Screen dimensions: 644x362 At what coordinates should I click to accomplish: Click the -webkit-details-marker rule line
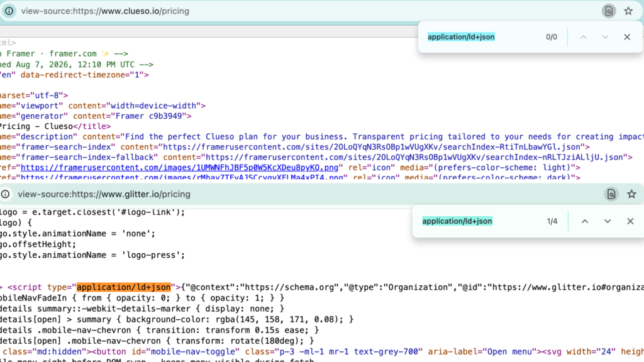pyautogui.click(x=142, y=309)
